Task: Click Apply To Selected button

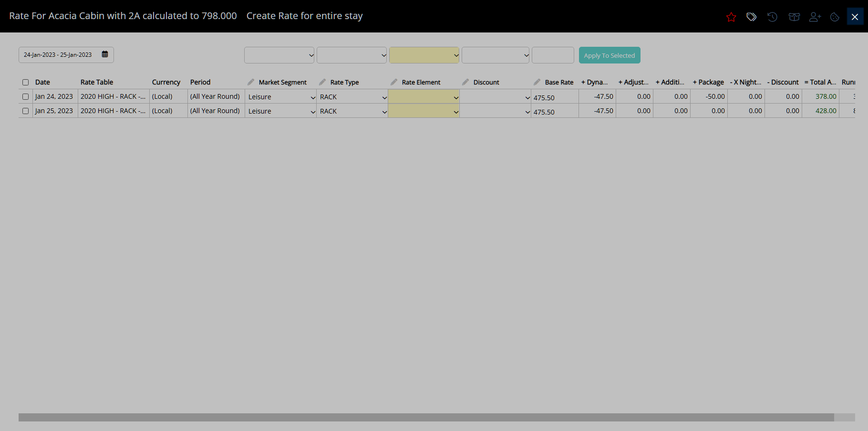Action: (610, 55)
